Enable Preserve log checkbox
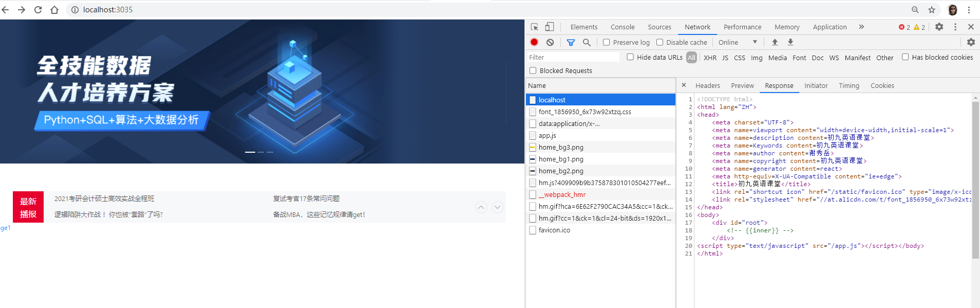Screen dimensions: 980x308 tap(606, 42)
